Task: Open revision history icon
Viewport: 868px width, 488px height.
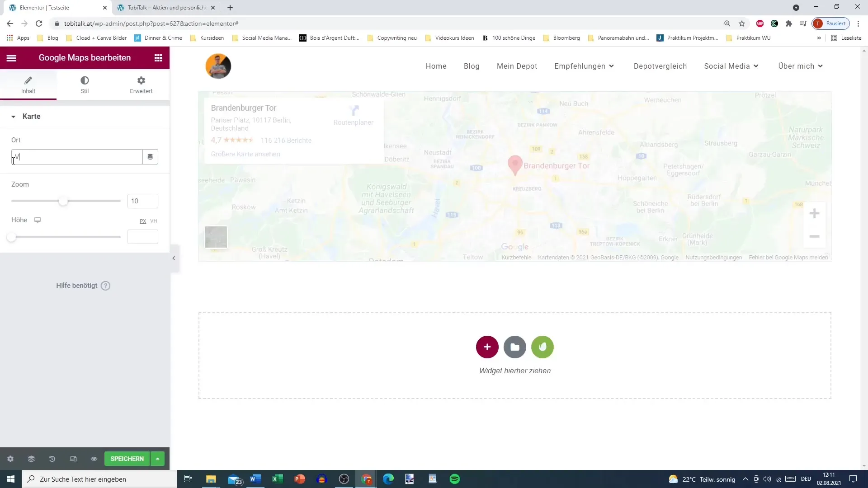Action: (x=52, y=459)
